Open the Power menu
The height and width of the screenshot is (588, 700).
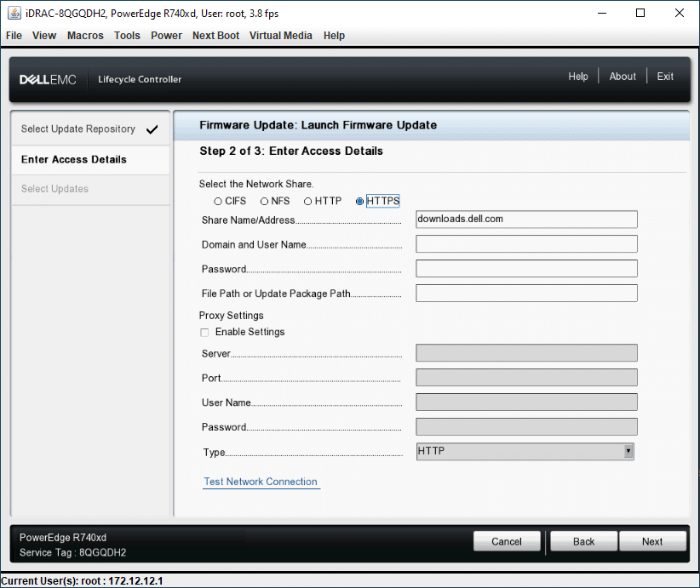[x=166, y=36]
